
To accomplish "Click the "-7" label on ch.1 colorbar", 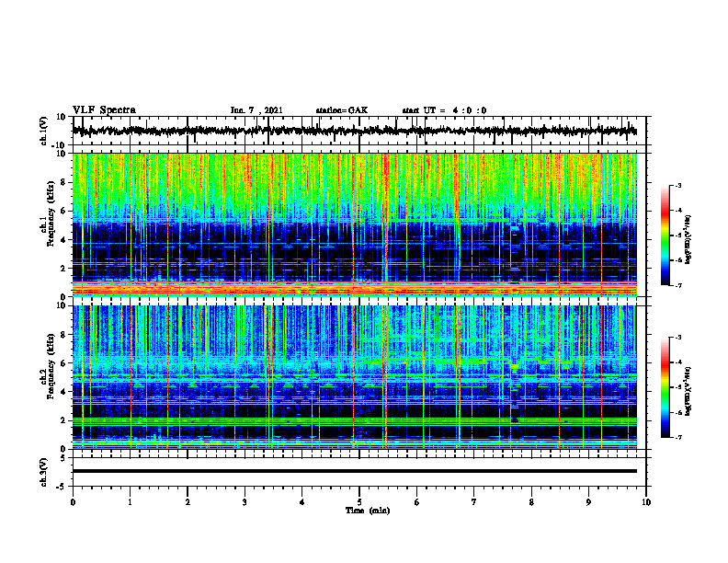I will click(677, 285).
